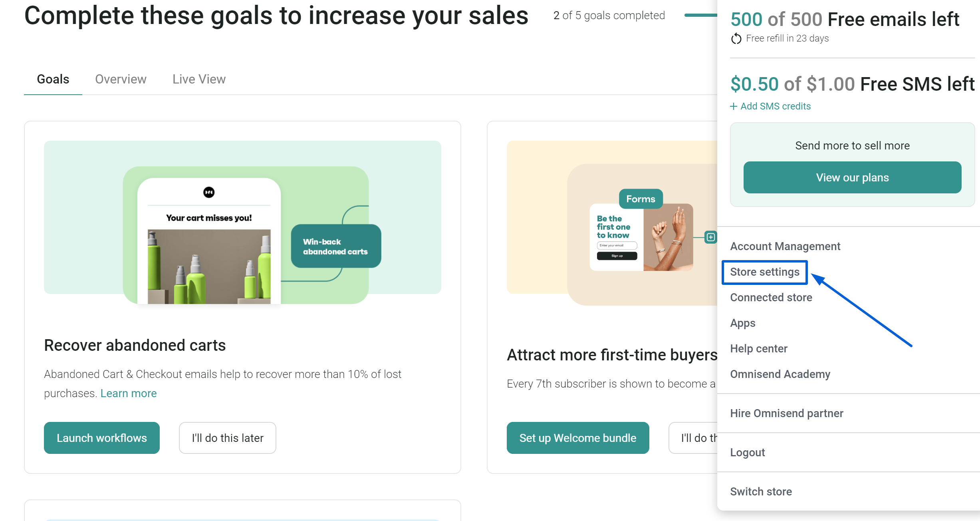
Task: Select Switch store option
Action: coord(761,492)
